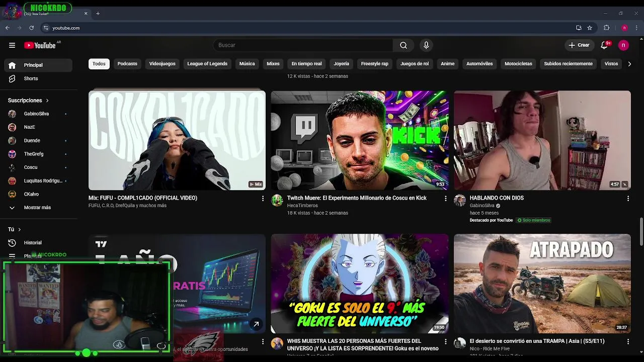Screen dimensions: 644x362
Task: Click the Crear button
Action: coord(579,45)
